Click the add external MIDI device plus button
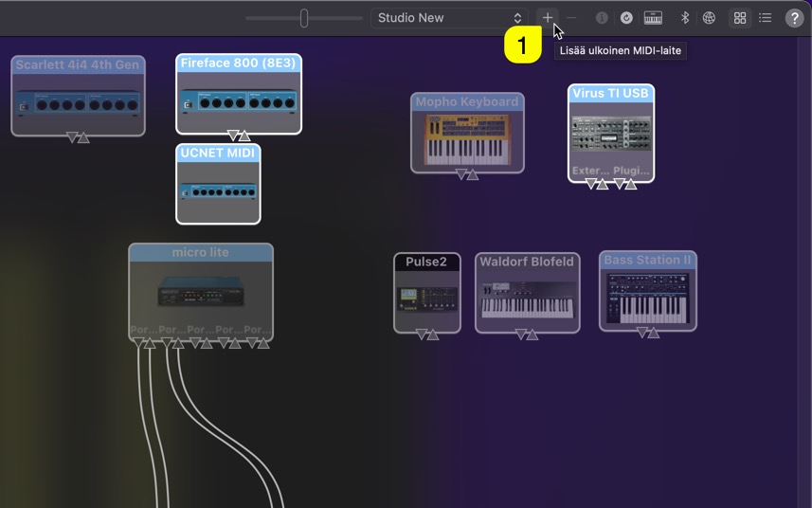Screen dimensions: 812x508 547,18
